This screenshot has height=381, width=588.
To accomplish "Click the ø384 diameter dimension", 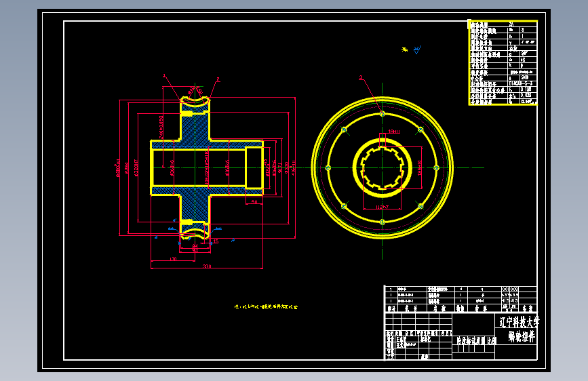I will tap(126, 168).
